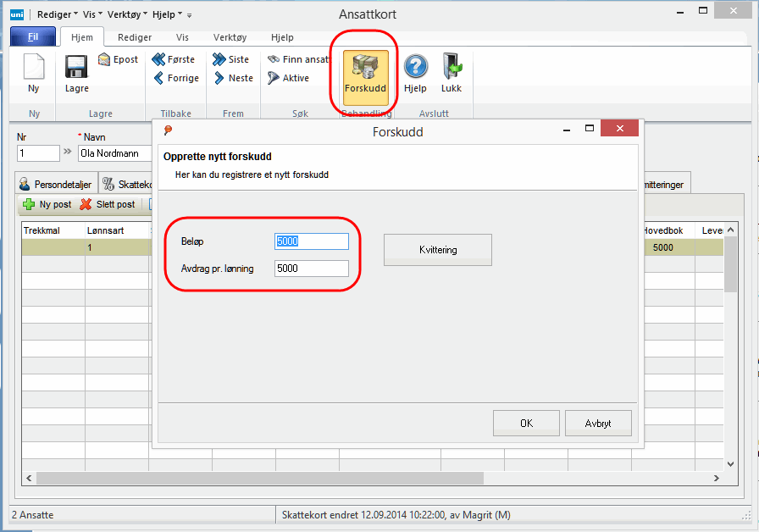Open the Rediger dropdown in title bar
The width and height of the screenshot is (759, 532).
[58, 14]
